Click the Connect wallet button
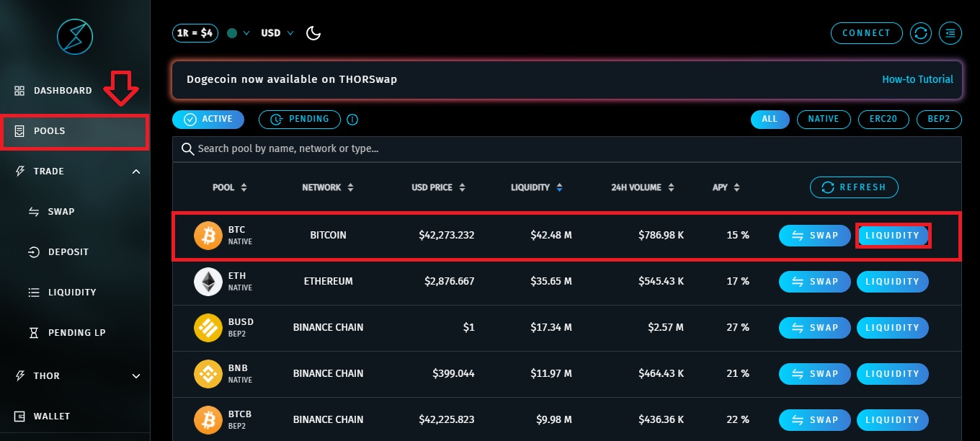This screenshot has width=980, height=441. 867,33
